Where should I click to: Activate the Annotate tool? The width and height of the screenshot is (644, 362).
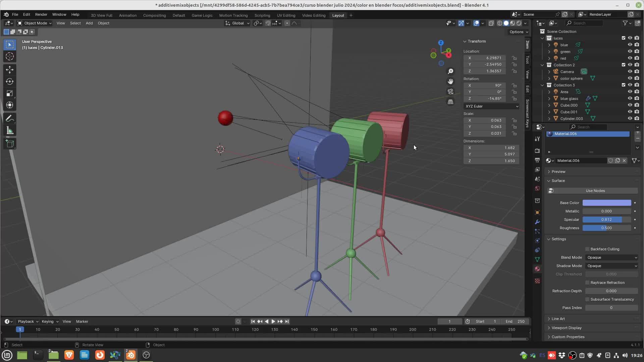coord(9,119)
